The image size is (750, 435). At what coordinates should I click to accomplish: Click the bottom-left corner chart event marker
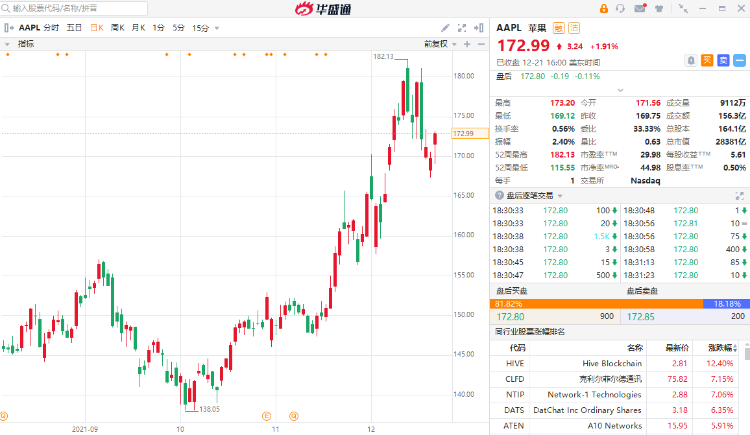point(4,416)
